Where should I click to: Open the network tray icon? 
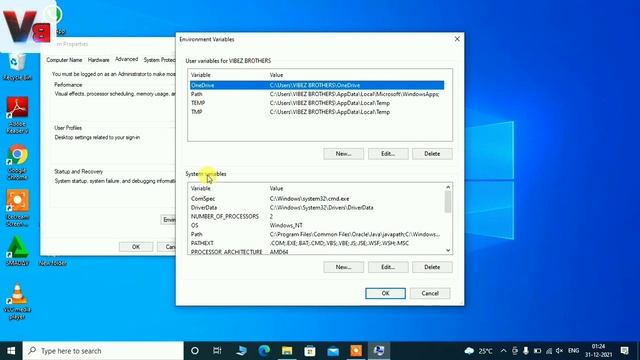[549, 351]
